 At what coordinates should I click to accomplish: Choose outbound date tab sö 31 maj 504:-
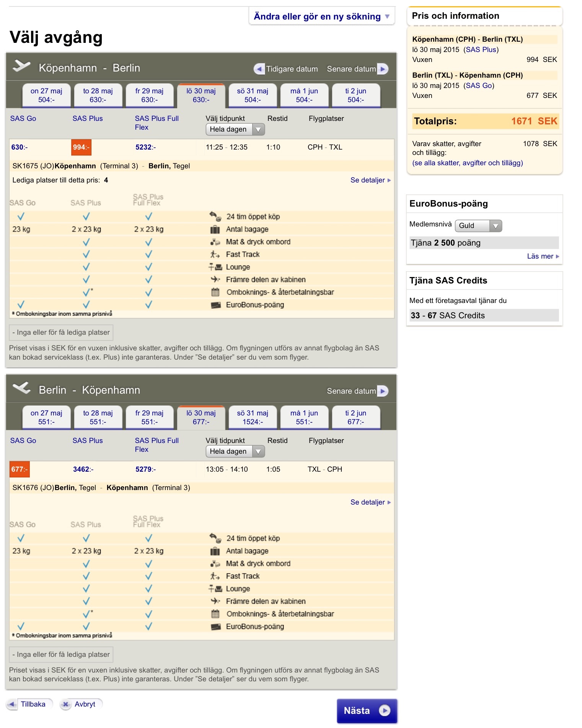pos(253,95)
